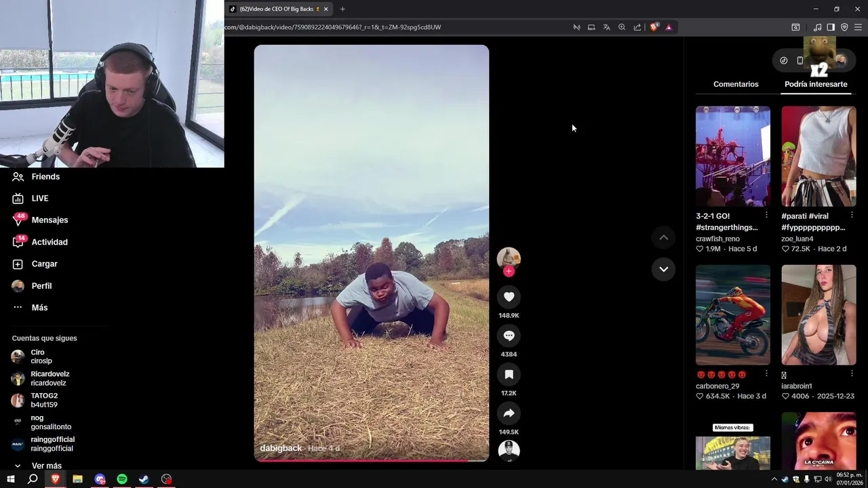The image size is (868, 488).
Task: Switch to the Comentarios tab
Action: [736, 84]
